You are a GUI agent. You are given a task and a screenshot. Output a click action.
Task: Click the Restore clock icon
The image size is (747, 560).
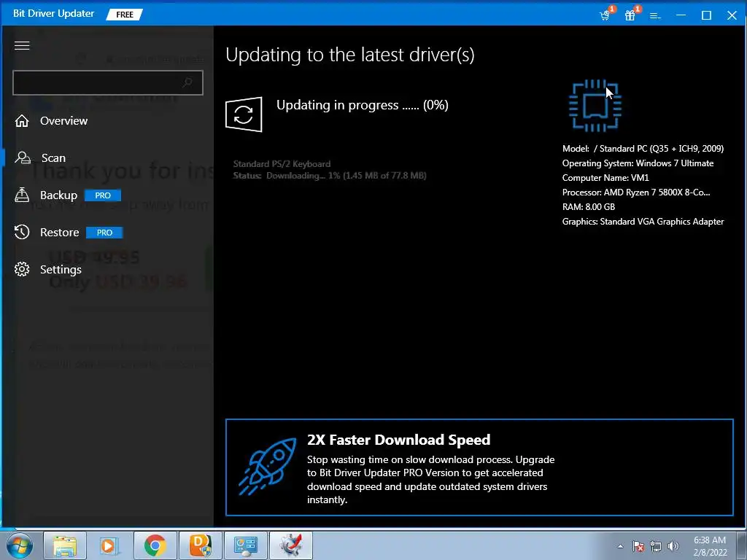click(x=22, y=232)
